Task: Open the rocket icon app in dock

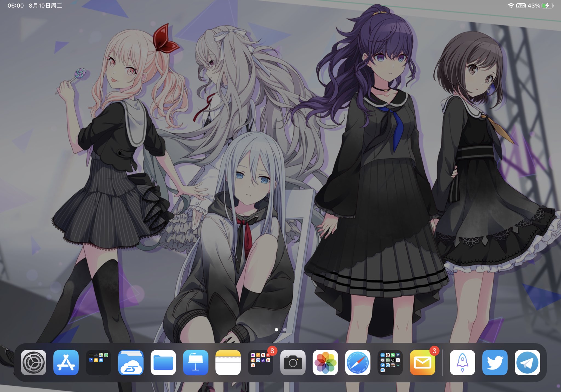Action: point(462,362)
